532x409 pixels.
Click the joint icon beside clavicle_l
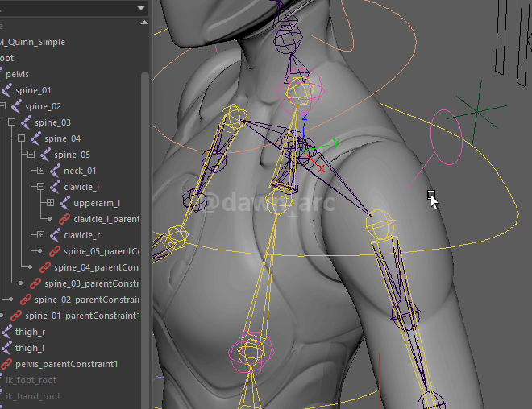(56, 187)
